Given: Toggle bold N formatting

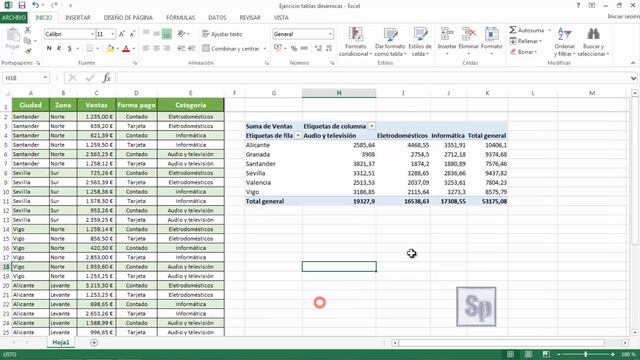Looking at the screenshot, I should pos(49,48).
